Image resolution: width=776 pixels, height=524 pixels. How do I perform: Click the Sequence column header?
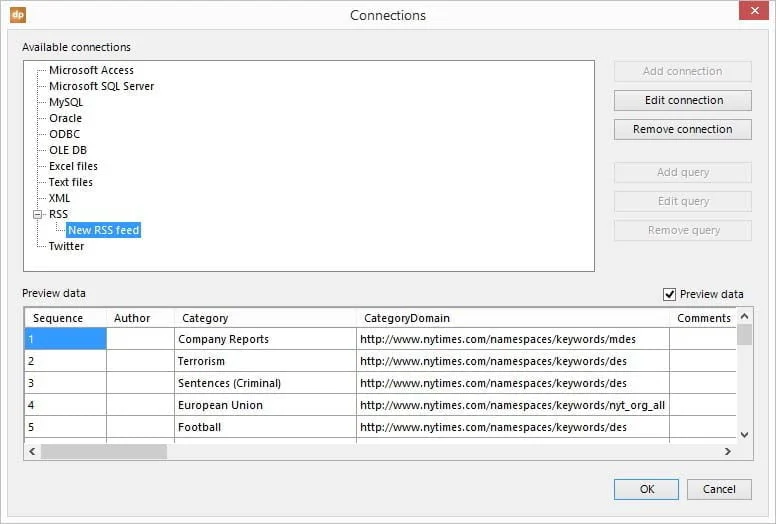tap(65, 318)
